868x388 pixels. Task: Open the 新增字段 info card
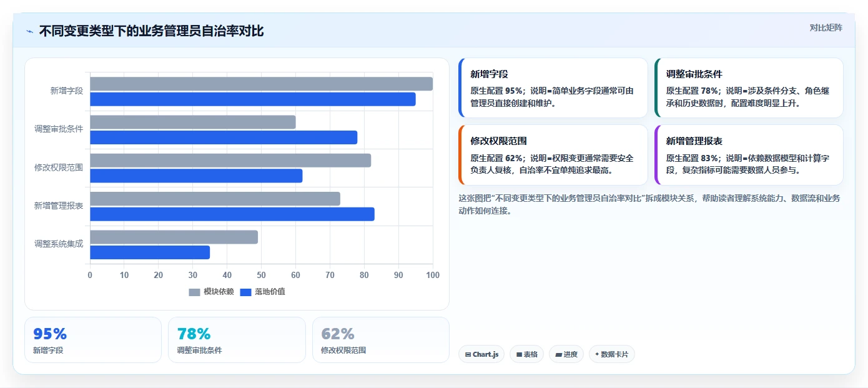tap(553, 88)
